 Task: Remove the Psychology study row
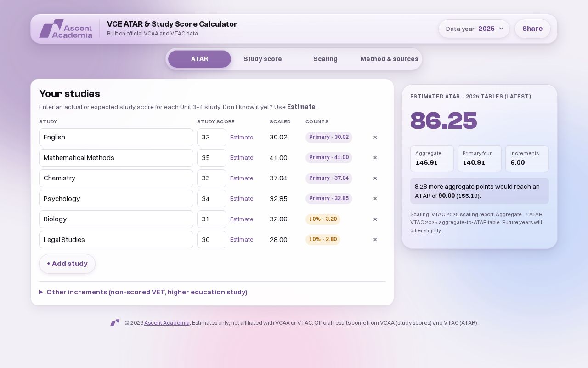375,199
